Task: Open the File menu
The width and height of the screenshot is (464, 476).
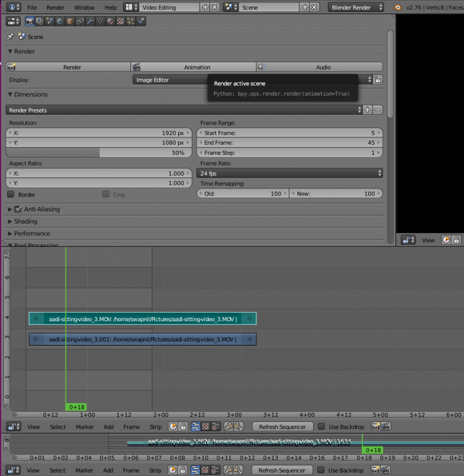Action: pyautogui.click(x=32, y=8)
